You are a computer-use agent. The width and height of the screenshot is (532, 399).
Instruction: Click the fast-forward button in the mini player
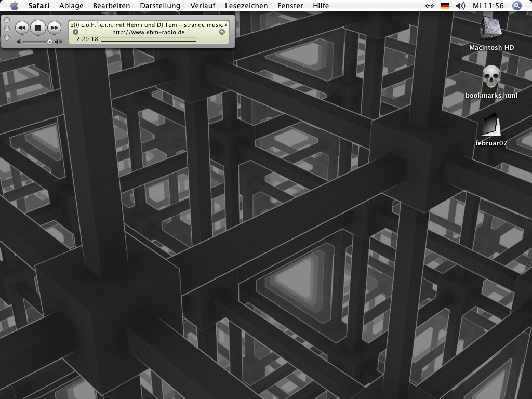[55, 27]
